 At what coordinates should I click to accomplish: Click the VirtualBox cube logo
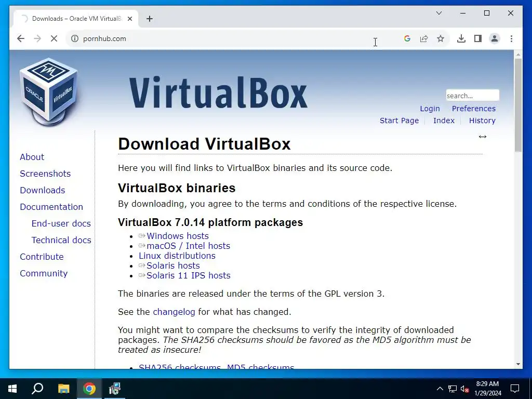point(49,91)
